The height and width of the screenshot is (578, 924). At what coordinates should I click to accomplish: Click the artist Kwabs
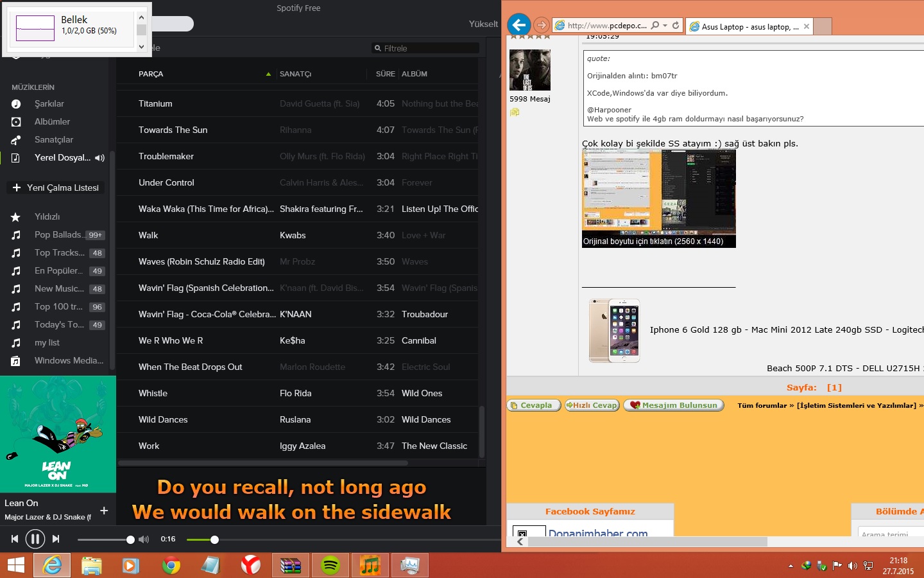tap(293, 235)
